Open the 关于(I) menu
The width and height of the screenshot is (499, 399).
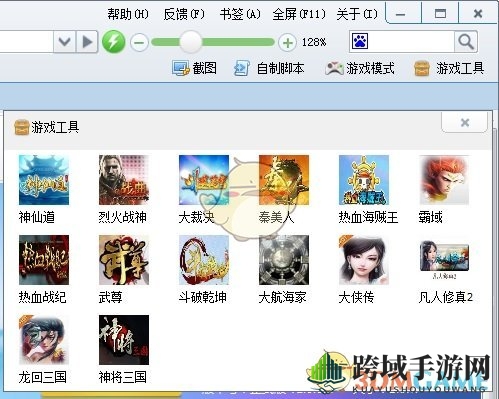point(357,14)
